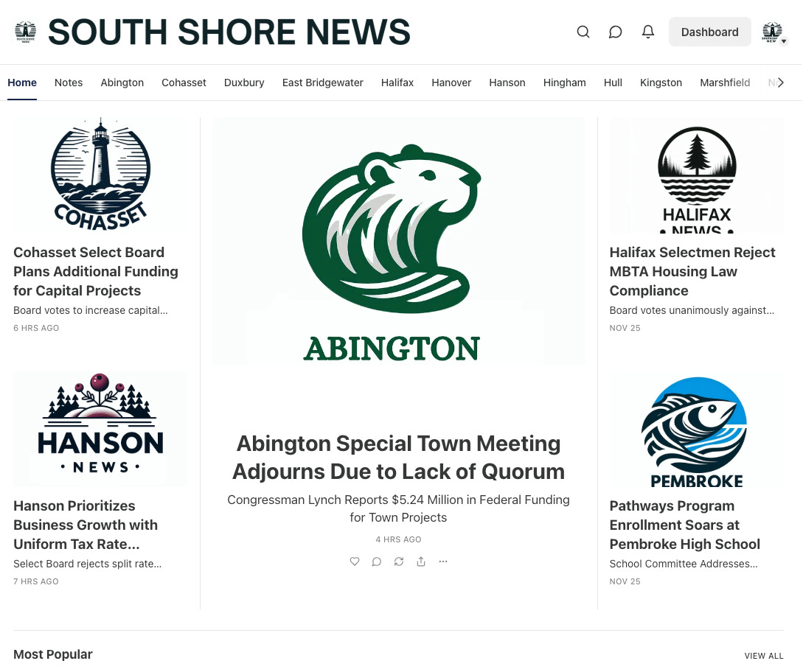Click the Abington beaver logo image
Screen dimensions: 803x672
[x=398, y=241]
